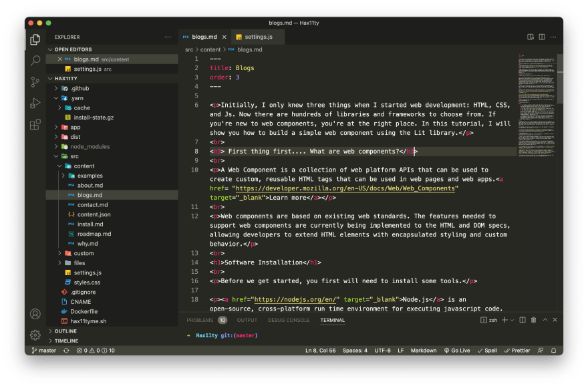The width and height of the screenshot is (588, 388).
Task: Open the Debug Console tab
Action: point(289,320)
